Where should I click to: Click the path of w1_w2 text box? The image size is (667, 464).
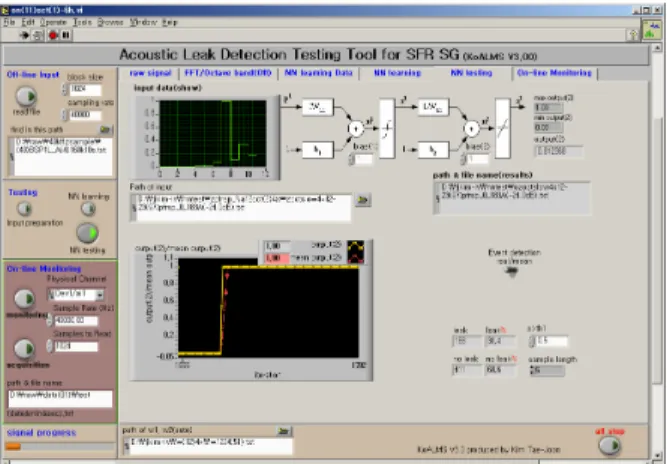[x=211, y=445]
